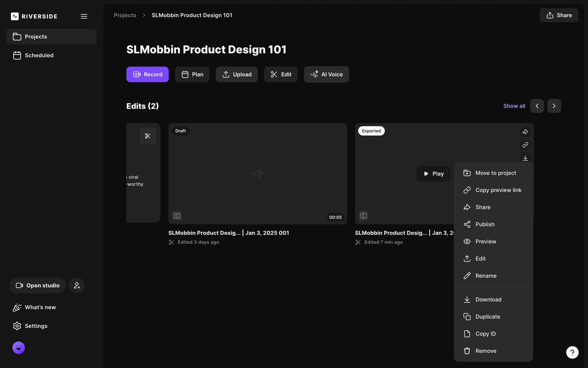Click the purple smiley avatar
This screenshot has width=588, height=368.
coord(19,348)
